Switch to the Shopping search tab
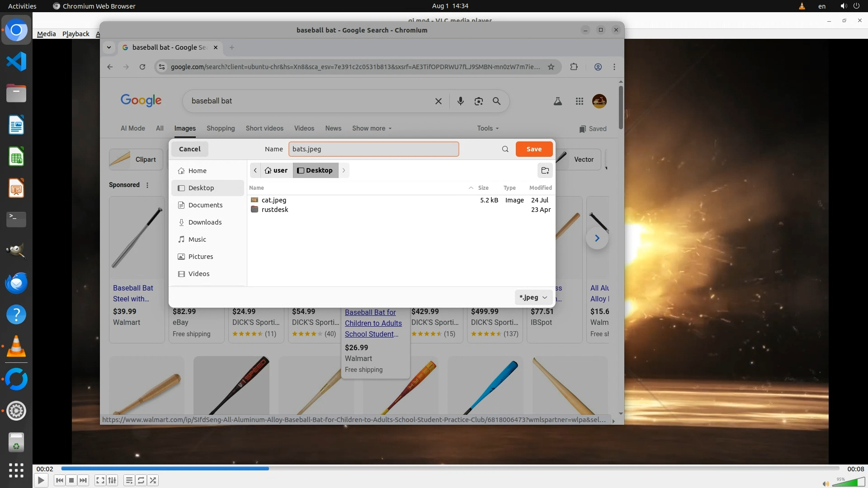 tap(221, 128)
